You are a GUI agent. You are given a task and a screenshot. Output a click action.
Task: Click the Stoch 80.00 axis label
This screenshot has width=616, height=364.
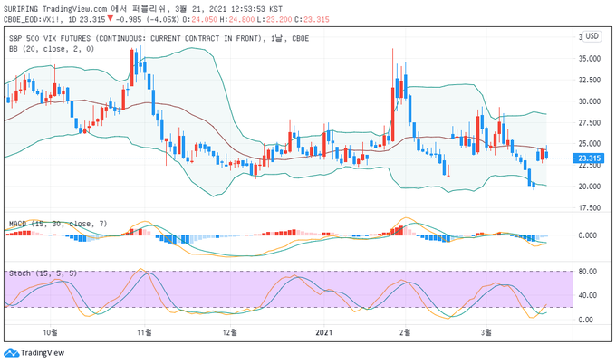coord(587,272)
